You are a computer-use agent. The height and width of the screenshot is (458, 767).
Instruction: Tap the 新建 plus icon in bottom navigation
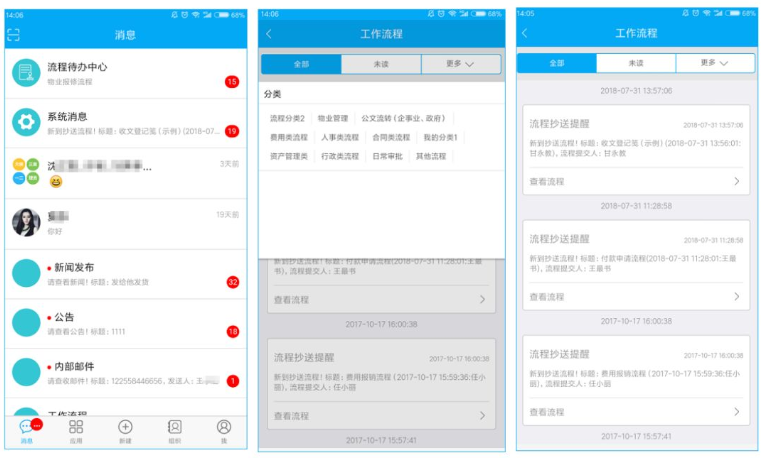pyautogui.click(x=125, y=430)
